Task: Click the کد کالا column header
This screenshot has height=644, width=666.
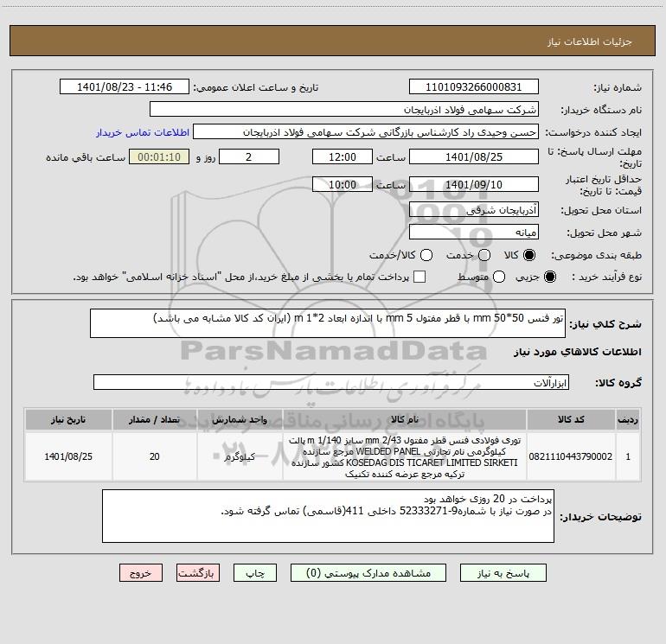Action: point(571,419)
